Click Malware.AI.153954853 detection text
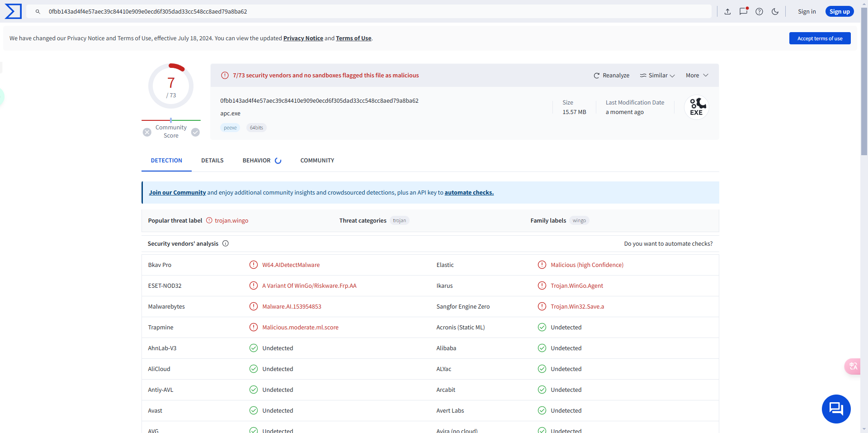Screen dimensions: 868x433 pyautogui.click(x=292, y=307)
